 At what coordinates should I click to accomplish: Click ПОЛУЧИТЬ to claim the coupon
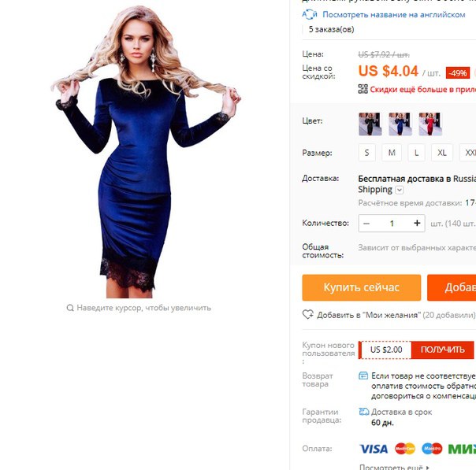pyautogui.click(x=442, y=350)
